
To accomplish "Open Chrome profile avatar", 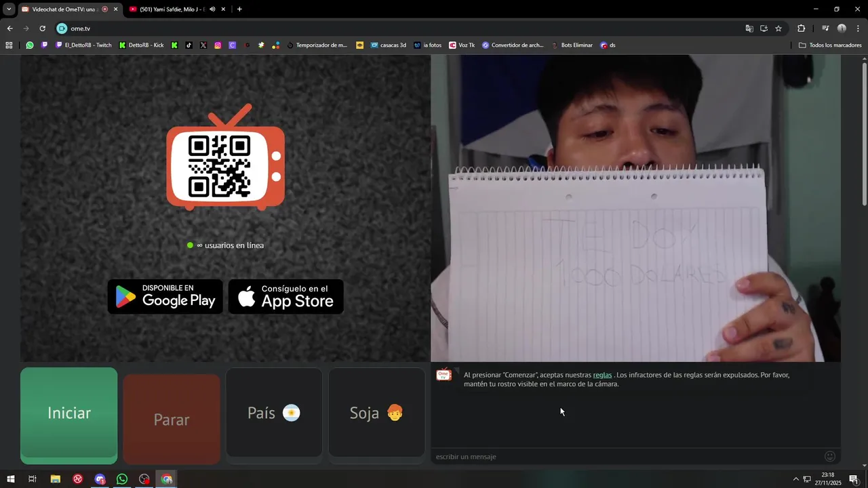I will tap(842, 28).
